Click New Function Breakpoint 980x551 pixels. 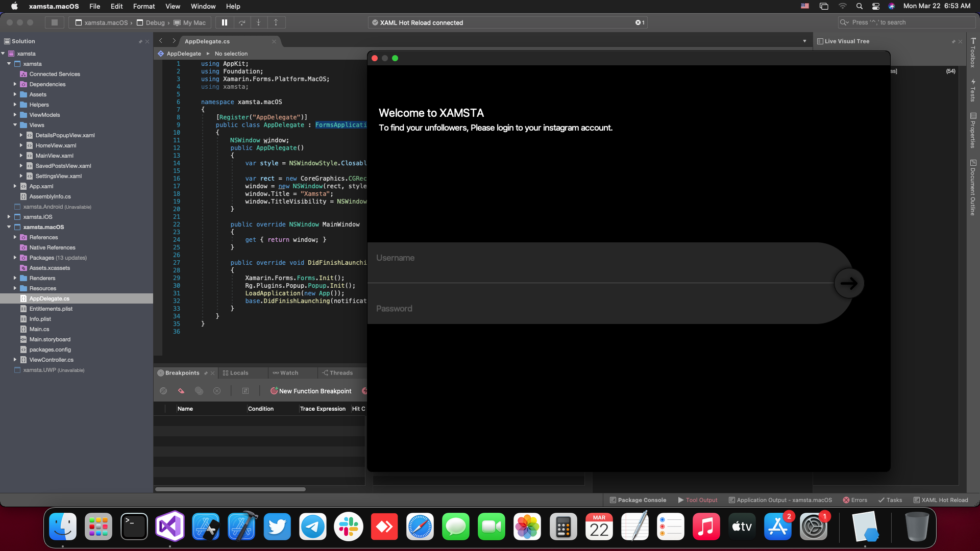click(x=311, y=391)
